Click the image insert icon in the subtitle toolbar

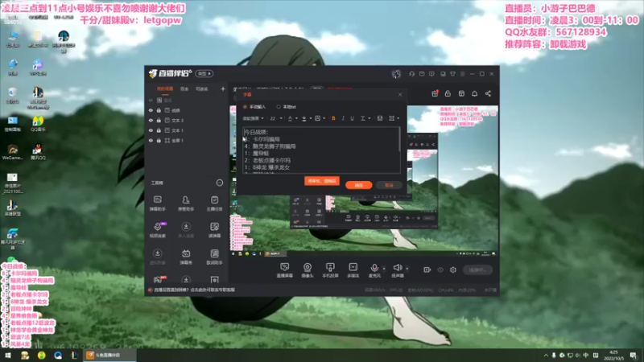[380, 118]
